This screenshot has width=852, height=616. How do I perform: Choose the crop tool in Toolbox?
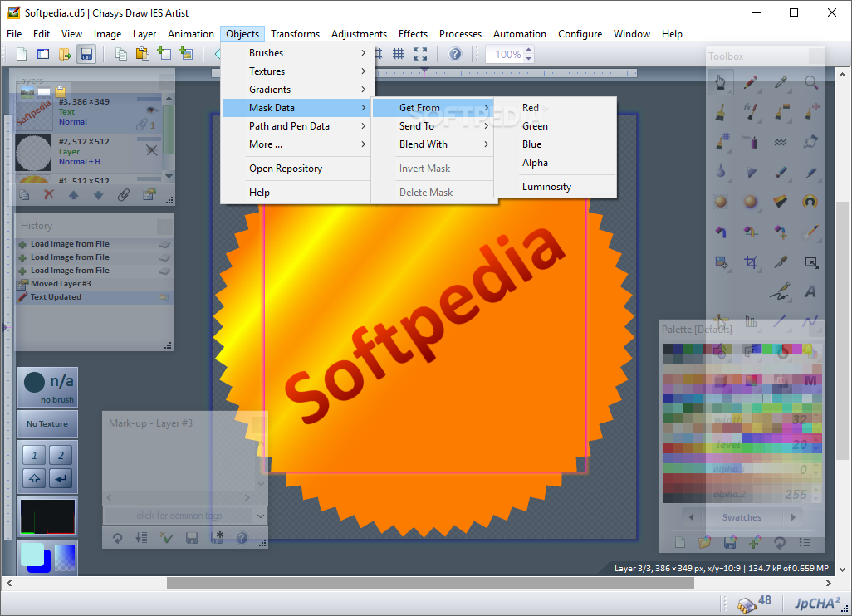(x=751, y=262)
